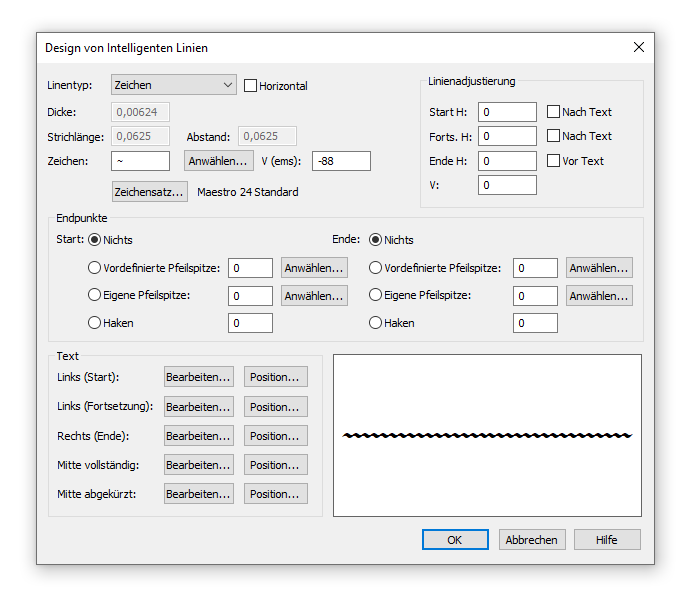Cancel with the Abbrechen button
Viewport: 696px width, 600px height.
click(x=532, y=540)
